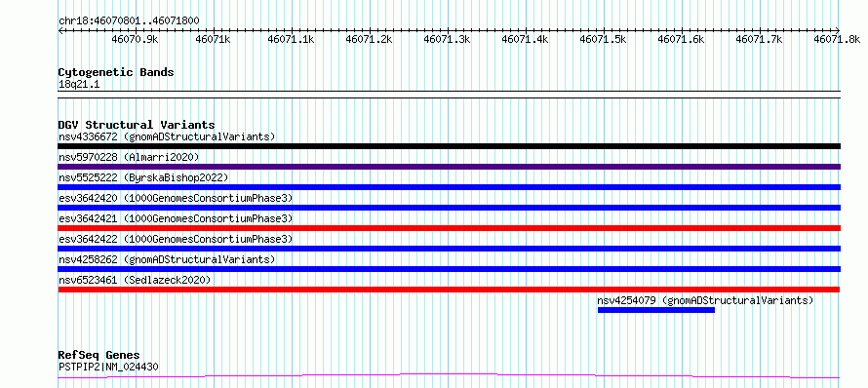Select the purple nsv5970228 Almarri2020 bar
This screenshot has width=868, height=388.
(449, 167)
